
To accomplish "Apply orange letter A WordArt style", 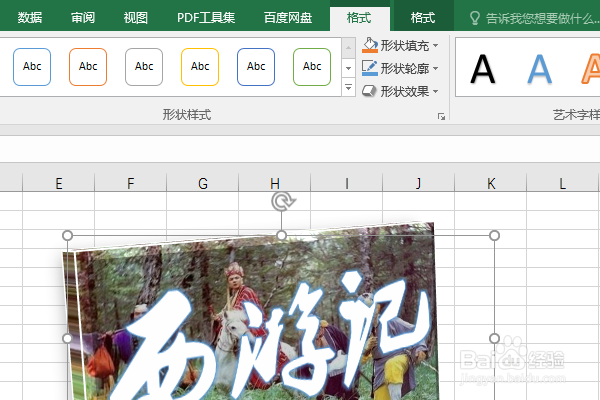I will click(x=590, y=69).
